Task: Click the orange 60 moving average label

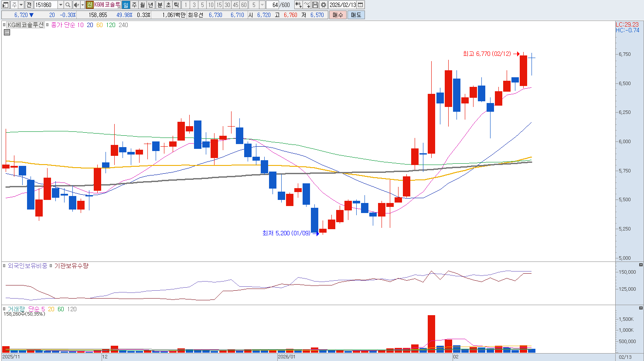Action: click(x=99, y=25)
